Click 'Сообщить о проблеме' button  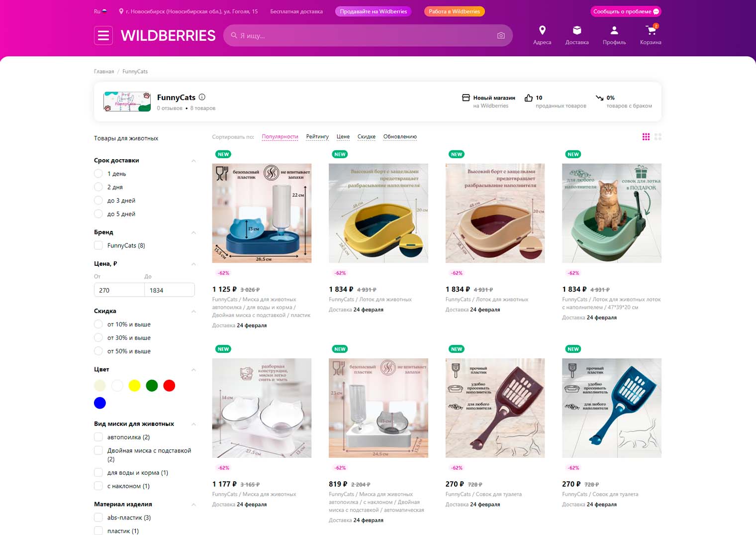click(x=626, y=11)
